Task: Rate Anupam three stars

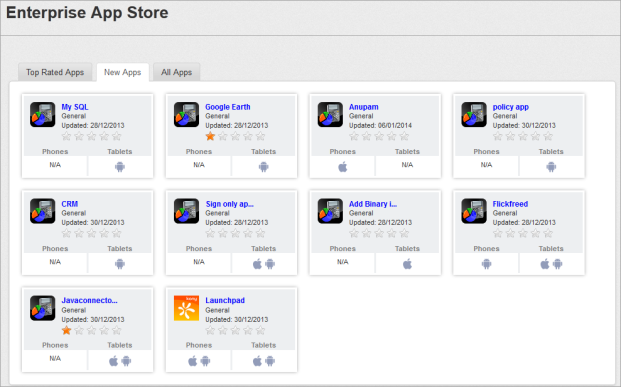Action: point(379,137)
